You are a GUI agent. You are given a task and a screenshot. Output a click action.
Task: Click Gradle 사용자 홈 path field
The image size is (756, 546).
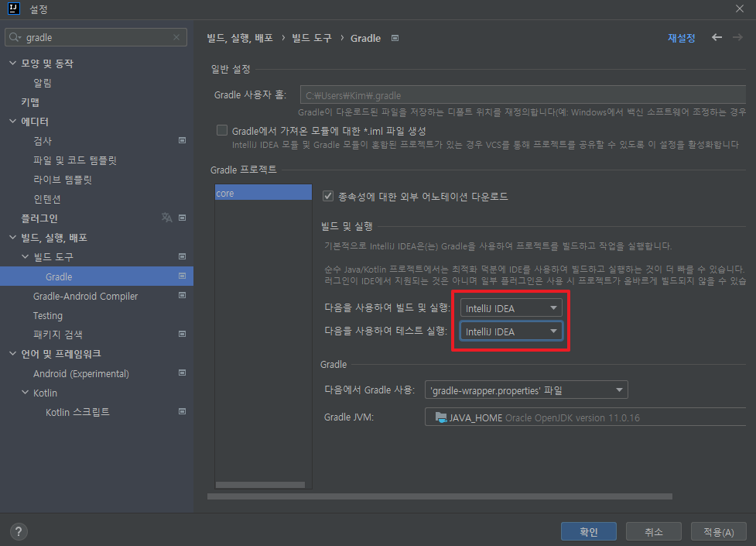[x=522, y=94]
